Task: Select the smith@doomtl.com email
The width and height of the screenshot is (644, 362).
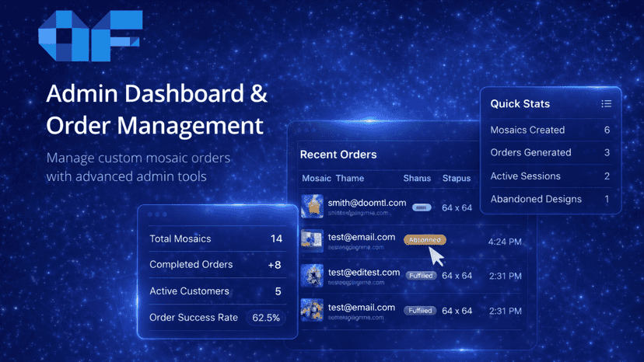Action: tap(367, 203)
